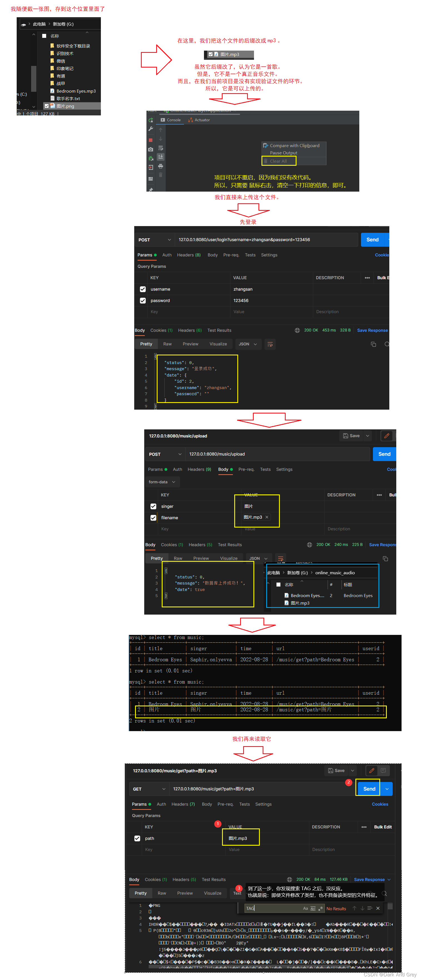Click the Rerun icon in IntelliJ Run panel
The width and height of the screenshot is (421, 980).
click(151, 120)
